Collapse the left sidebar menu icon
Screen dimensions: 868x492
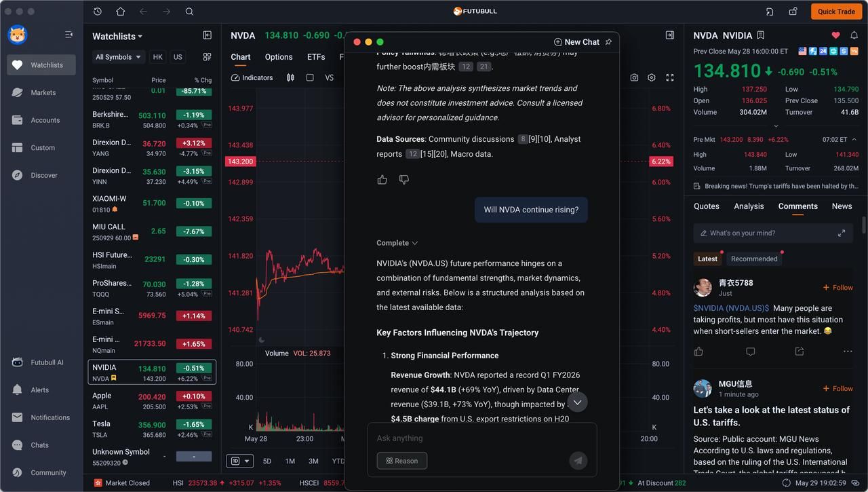[x=68, y=35]
